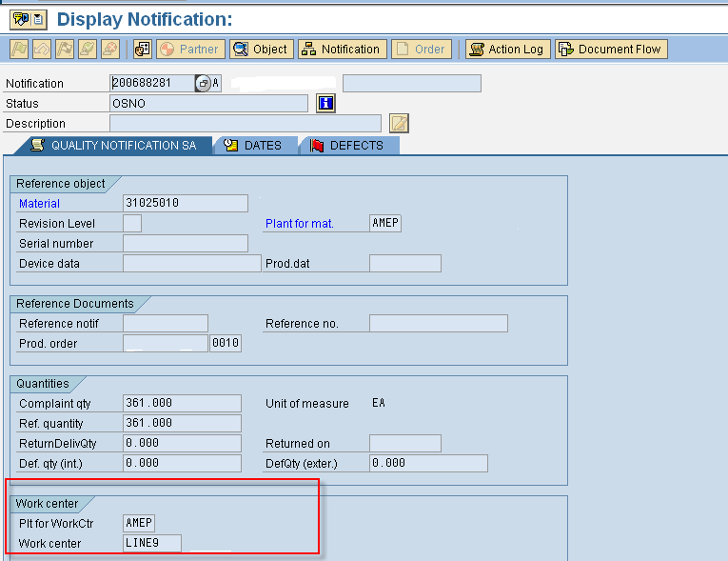Click the Status field showing OSNO
Image resolution: width=728 pixels, height=561 pixels.
[209, 103]
